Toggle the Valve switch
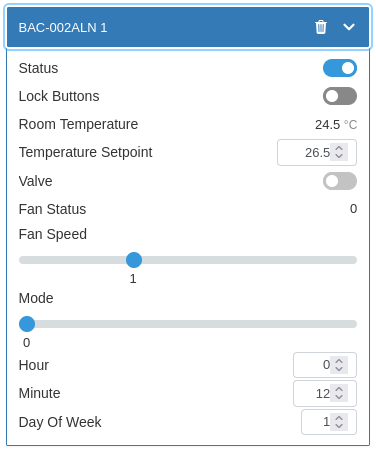 (340, 181)
